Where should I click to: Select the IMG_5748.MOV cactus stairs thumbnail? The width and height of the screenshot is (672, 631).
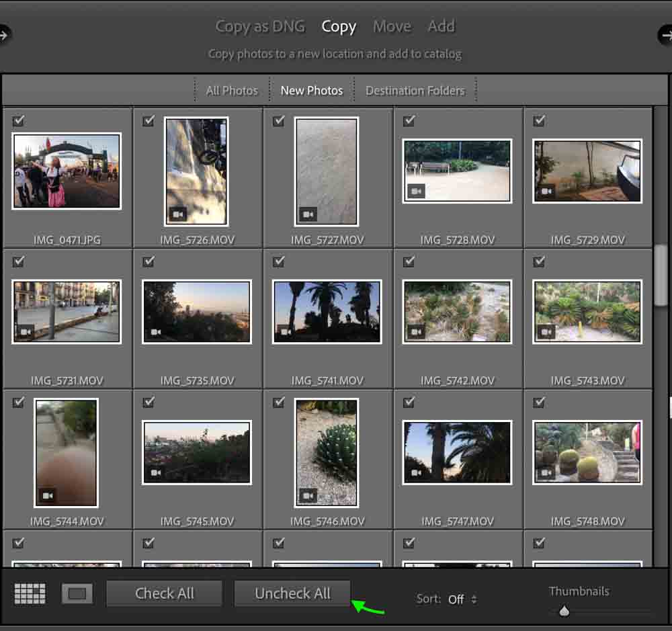click(x=587, y=452)
